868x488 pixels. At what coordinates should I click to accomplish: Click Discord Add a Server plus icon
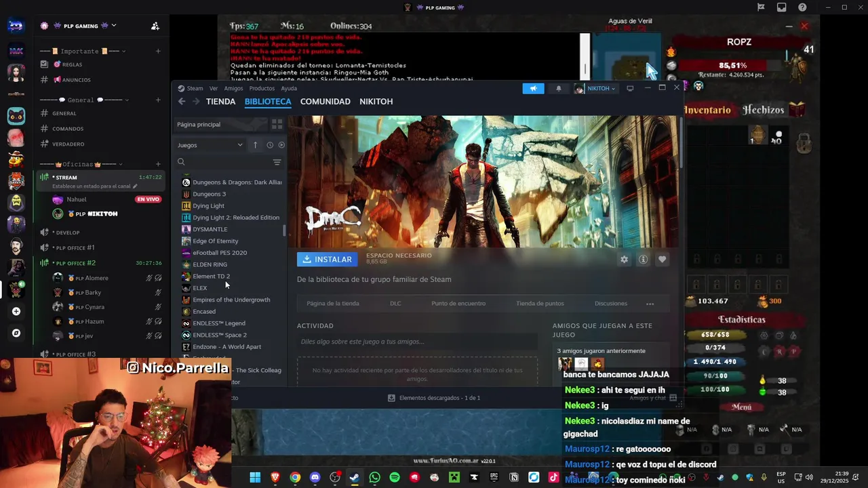pyautogui.click(x=16, y=311)
